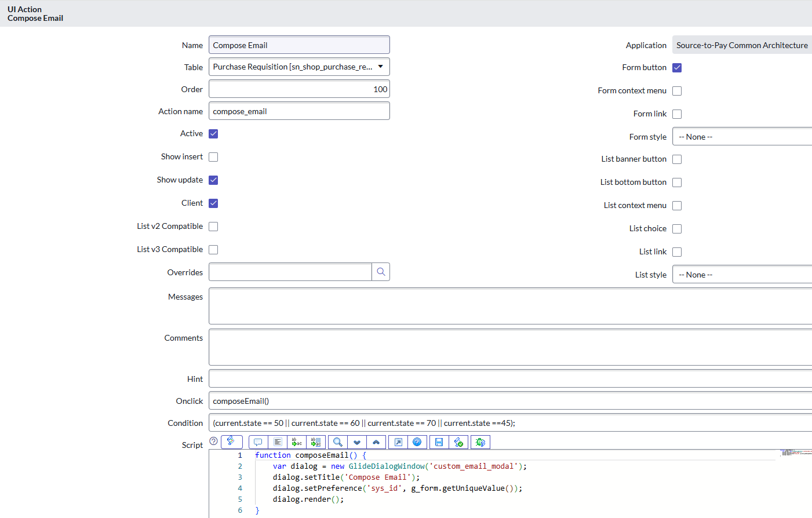Viewport: 812px width, 518px height.
Task: Uncheck the Form button checkbox
Action: coord(677,68)
